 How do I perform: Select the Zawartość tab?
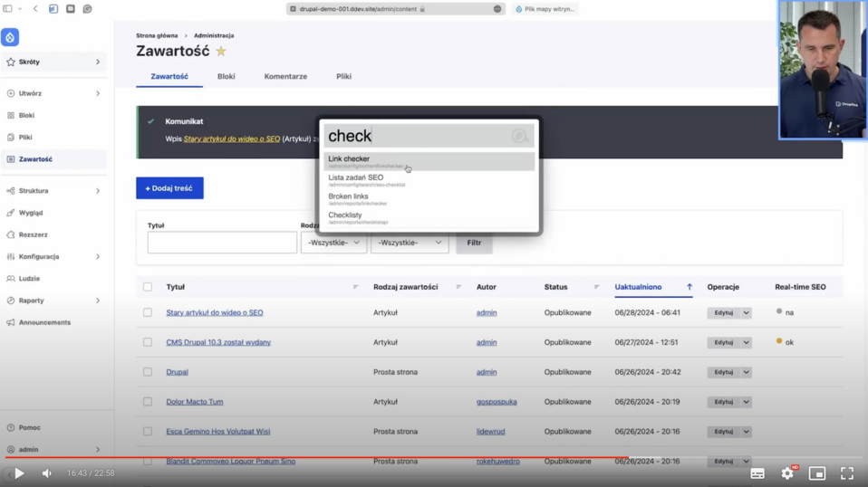tap(169, 76)
